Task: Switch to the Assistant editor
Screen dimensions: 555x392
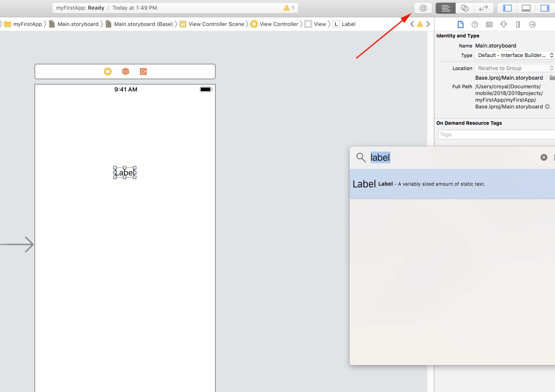Action: point(464,8)
